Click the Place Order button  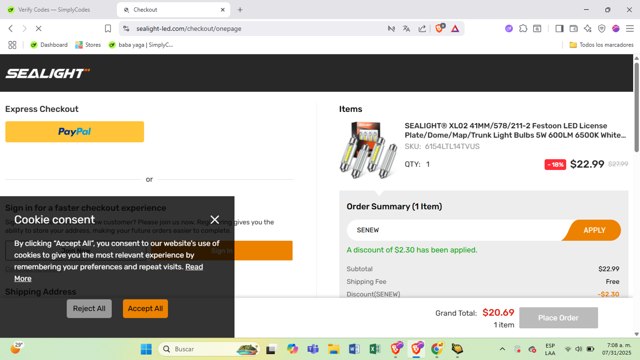tap(558, 318)
